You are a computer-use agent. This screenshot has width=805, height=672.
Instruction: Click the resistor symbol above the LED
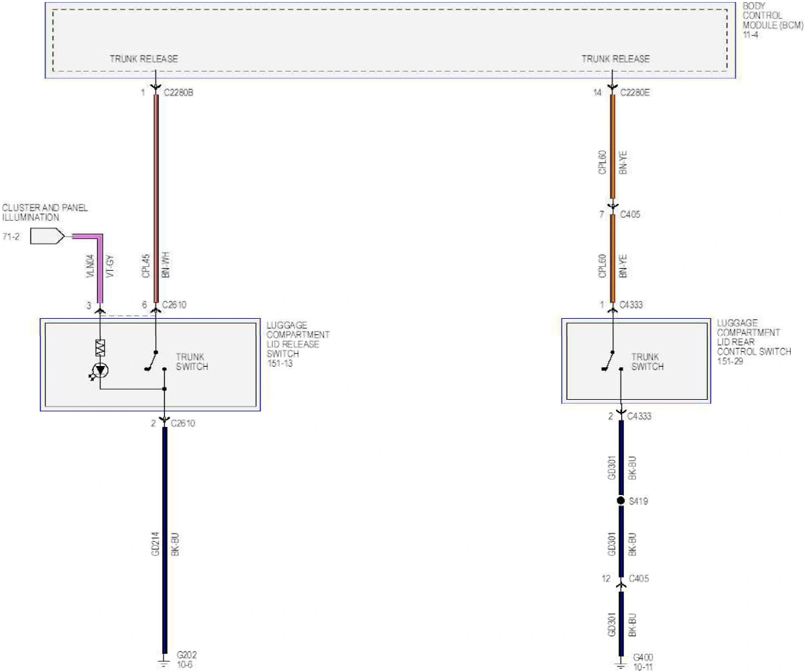pos(100,348)
